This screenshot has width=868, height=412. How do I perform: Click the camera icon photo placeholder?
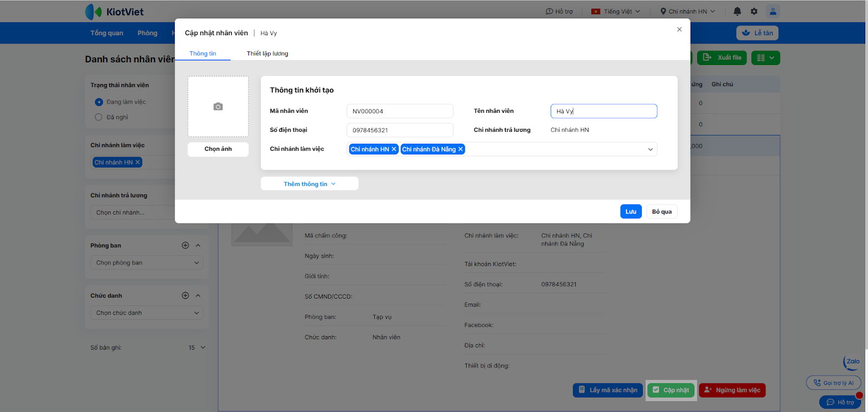coord(218,107)
